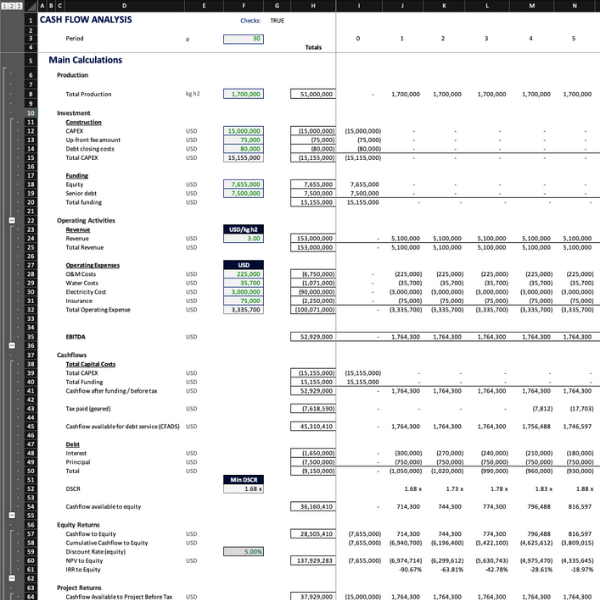
Task: Select the Discount Rate cell showing 5.00%
Action: pos(243,551)
